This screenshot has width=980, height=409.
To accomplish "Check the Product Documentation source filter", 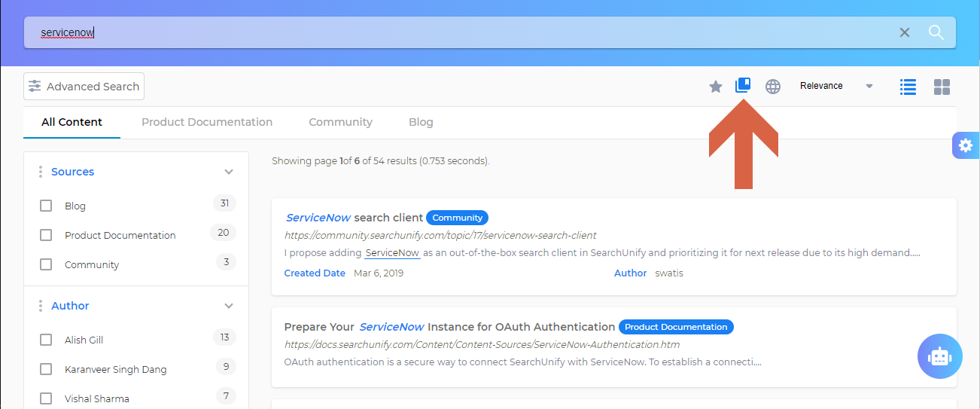I will [46, 235].
